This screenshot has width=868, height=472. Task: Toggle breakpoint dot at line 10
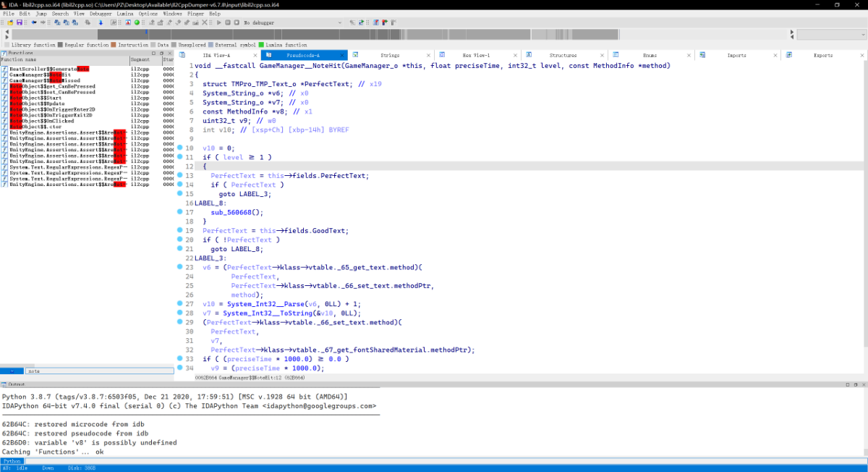(180, 148)
